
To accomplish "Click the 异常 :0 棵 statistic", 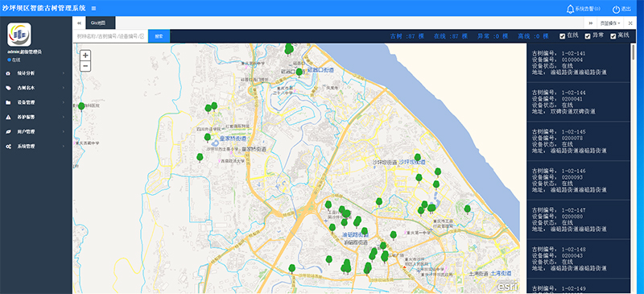I will 493,36.
